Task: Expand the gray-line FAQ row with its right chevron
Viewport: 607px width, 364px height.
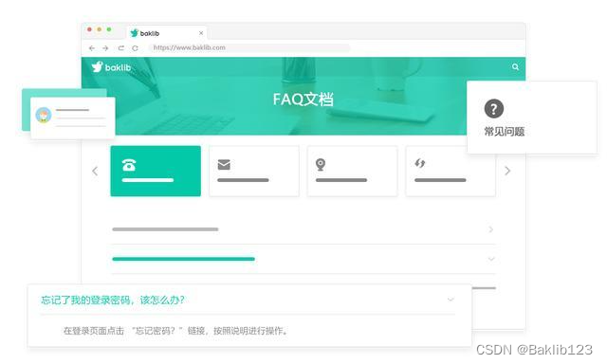Action: (x=491, y=229)
